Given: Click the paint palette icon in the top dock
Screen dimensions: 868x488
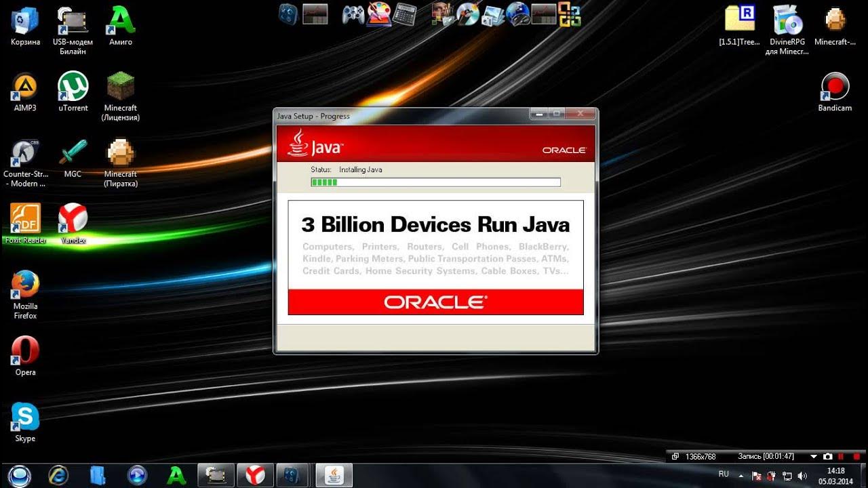Looking at the screenshot, I should [x=379, y=14].
